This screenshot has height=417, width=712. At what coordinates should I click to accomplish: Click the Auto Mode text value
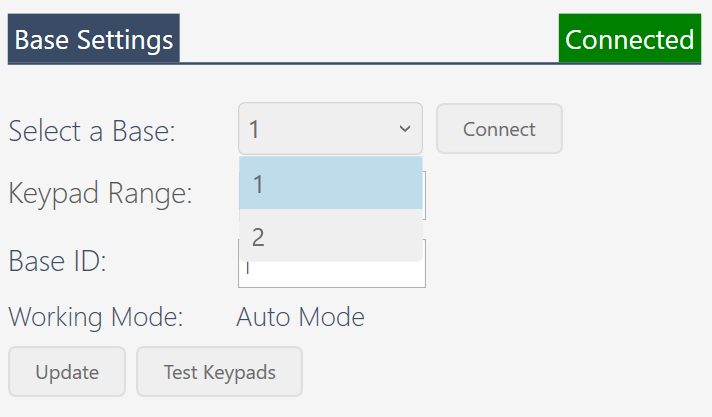[x=301, y=317]
